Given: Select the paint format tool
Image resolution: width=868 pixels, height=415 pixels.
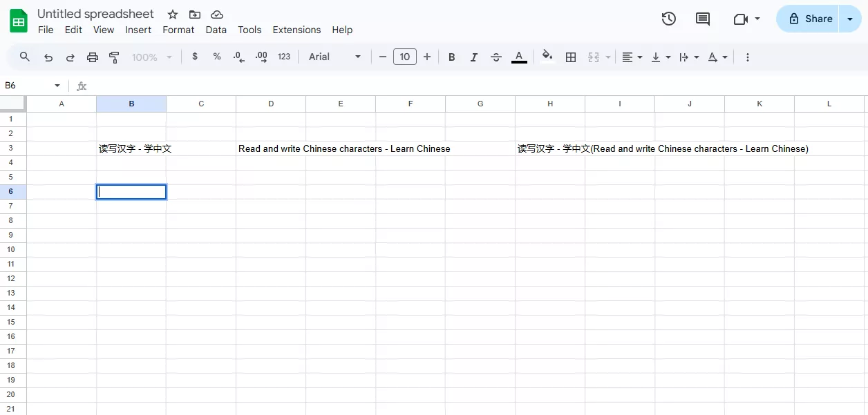Looking at the screenshot, I should (x=115, y=57).
